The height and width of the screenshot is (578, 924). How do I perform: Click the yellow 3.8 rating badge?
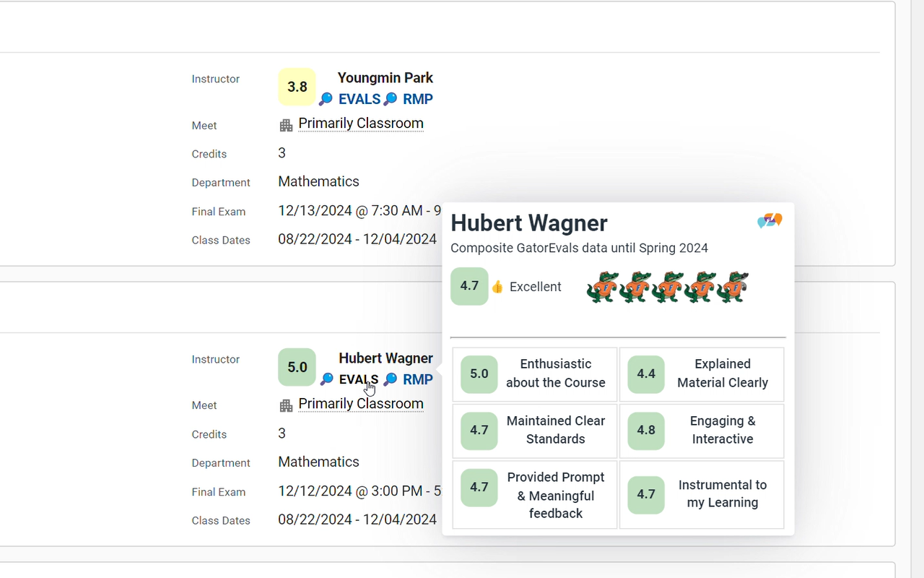[297, 87]
